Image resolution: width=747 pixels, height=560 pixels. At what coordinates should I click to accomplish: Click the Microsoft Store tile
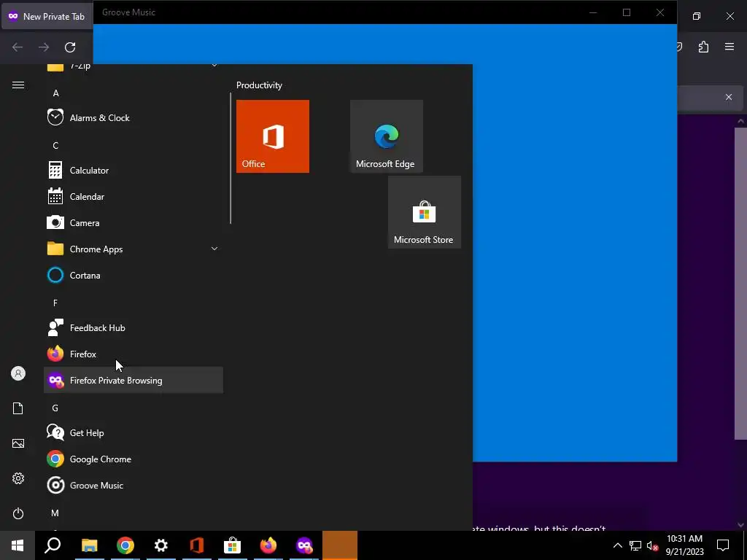(425, 212)
